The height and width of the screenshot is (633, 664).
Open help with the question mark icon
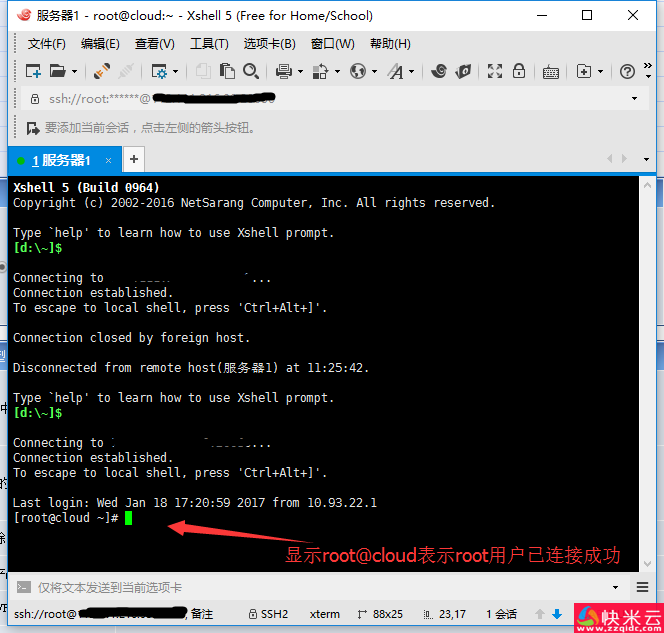click(x=627, y=72)
